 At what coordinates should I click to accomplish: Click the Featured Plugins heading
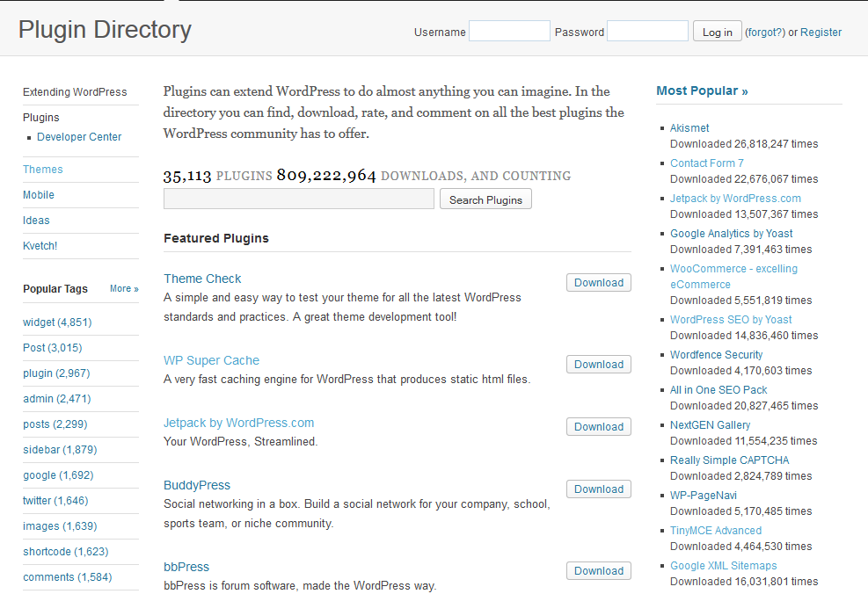(215, 238)
